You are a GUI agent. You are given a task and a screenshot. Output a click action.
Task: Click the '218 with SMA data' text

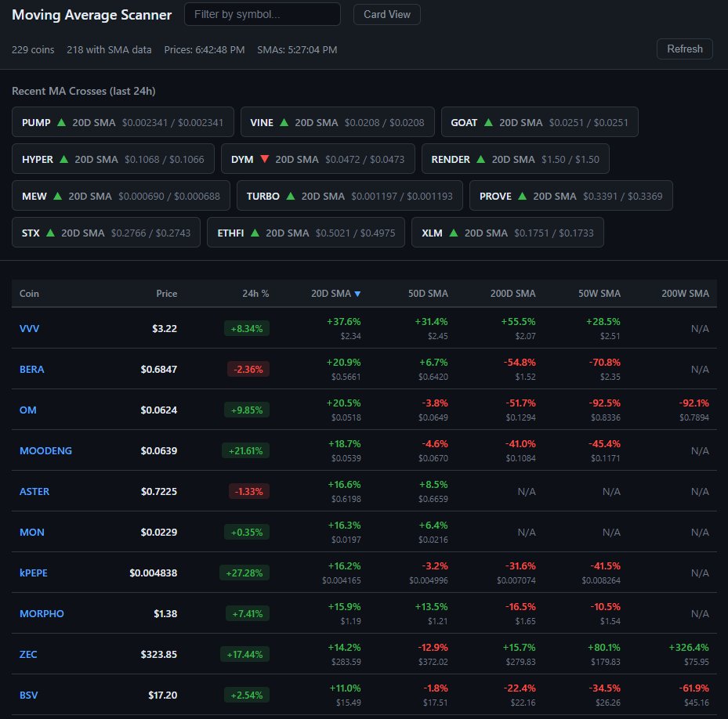[x=109, y=49]
